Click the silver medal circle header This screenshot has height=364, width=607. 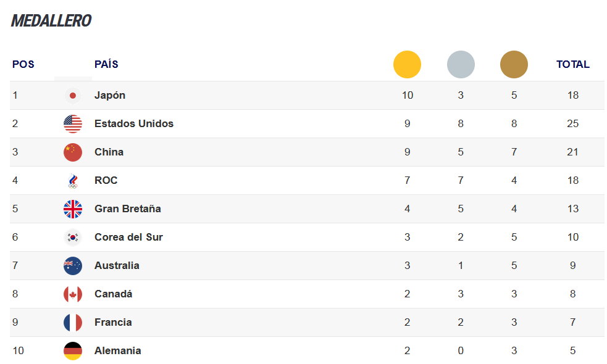(461, 64)
